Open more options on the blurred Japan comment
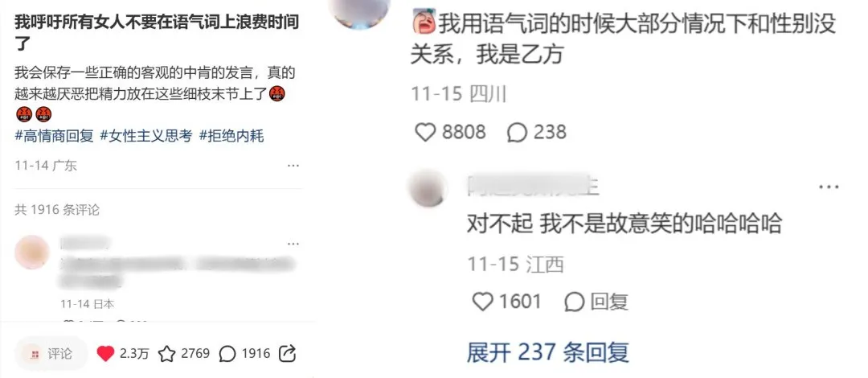Image resolution: width=868 pixels, height=378 pixels. click(293, 244)
